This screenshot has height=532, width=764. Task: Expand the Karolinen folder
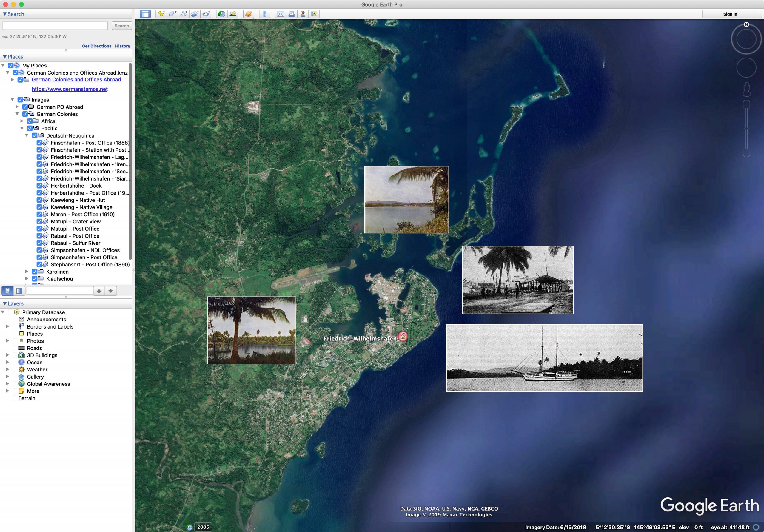point(27,272)
